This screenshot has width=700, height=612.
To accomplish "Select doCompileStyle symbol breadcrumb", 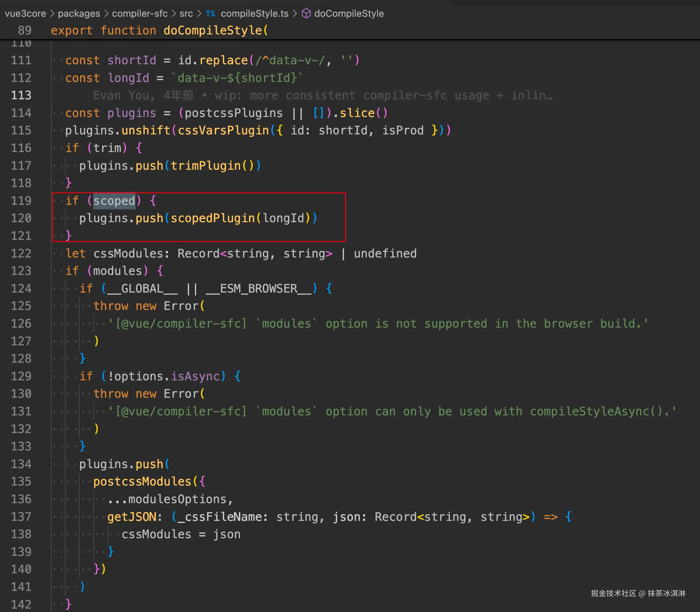I will pos(349,14).
